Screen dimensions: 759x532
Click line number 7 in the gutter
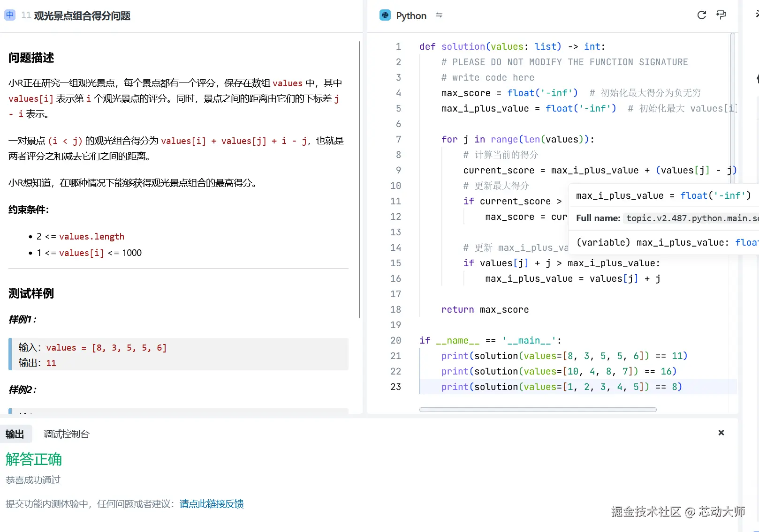pos(398,139)
